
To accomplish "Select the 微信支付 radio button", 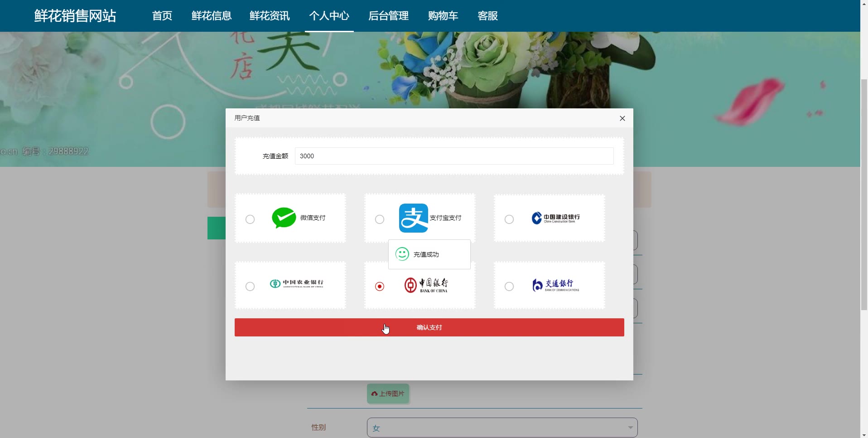I will (250, 219).
